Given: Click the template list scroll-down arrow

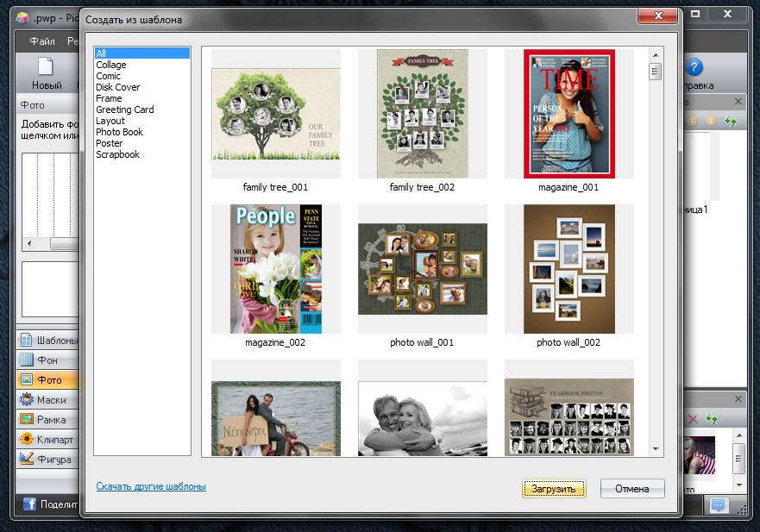Looking at the screenshot, I should [x=656, y=449].
